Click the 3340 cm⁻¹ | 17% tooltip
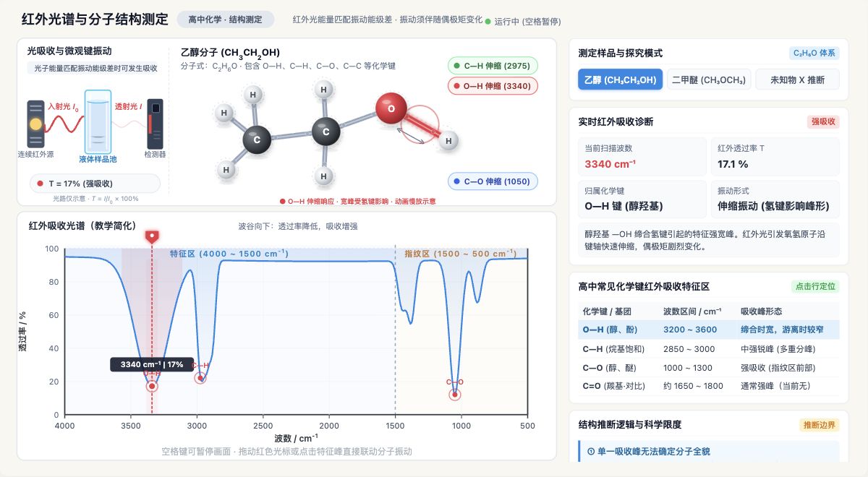The height and width of the screenshot is (477, 868). point(151,364)
